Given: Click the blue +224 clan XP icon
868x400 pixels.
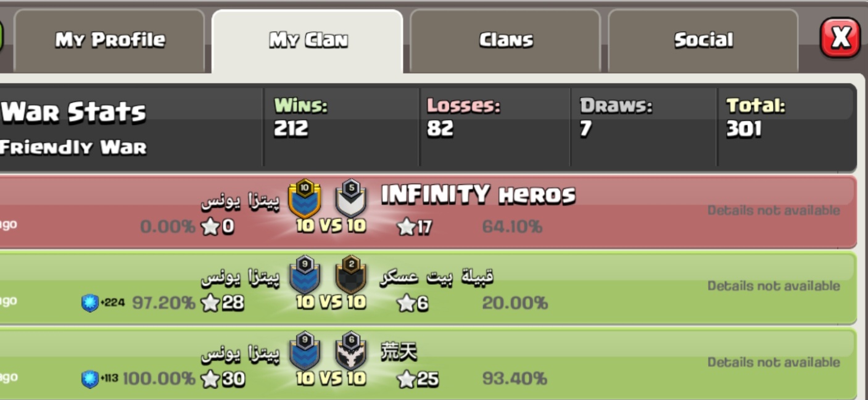Looking at the screenshot, I should 90,303.
